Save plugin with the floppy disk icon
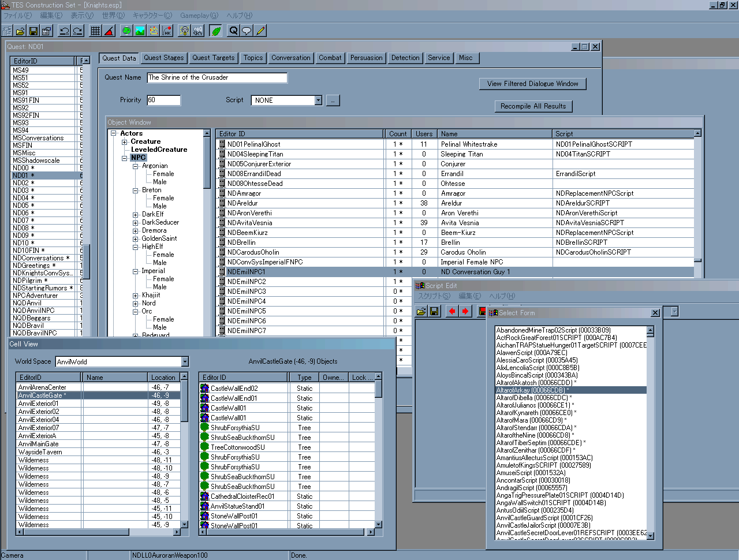This screenshot has height=560, width=739. pos(33,31)
